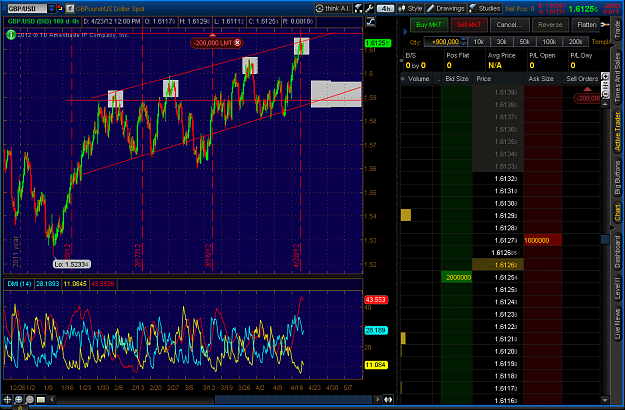Click the GBP/USD symbol input field
625x410 pixels.
(26, 8)
